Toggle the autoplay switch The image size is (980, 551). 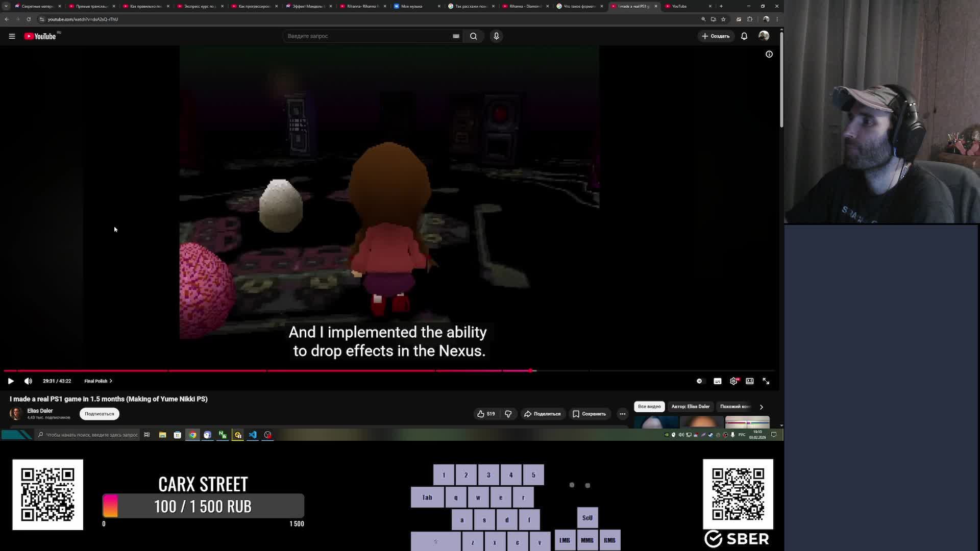[699, 381]
